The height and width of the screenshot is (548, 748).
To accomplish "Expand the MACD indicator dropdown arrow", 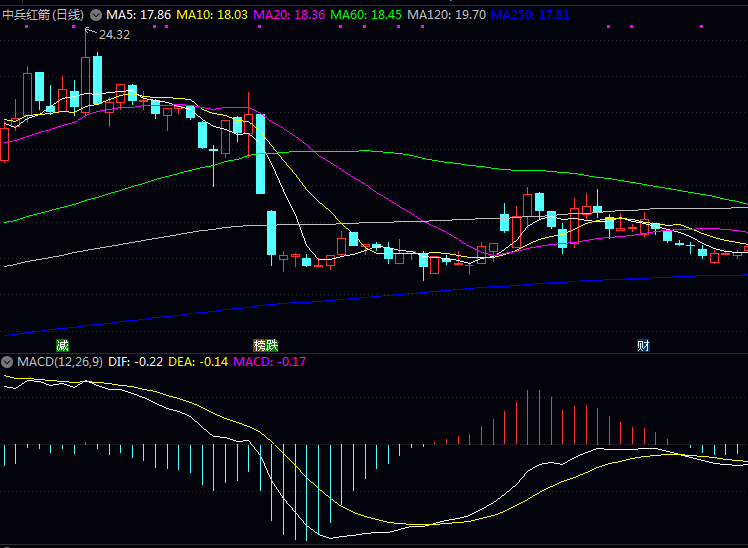I will tap(7, 361).
